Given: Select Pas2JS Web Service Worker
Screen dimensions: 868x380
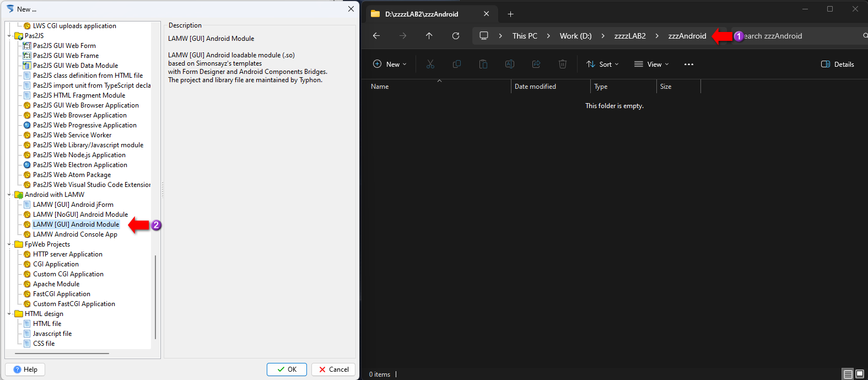Looking at the screenshot, I should [72, 135].
